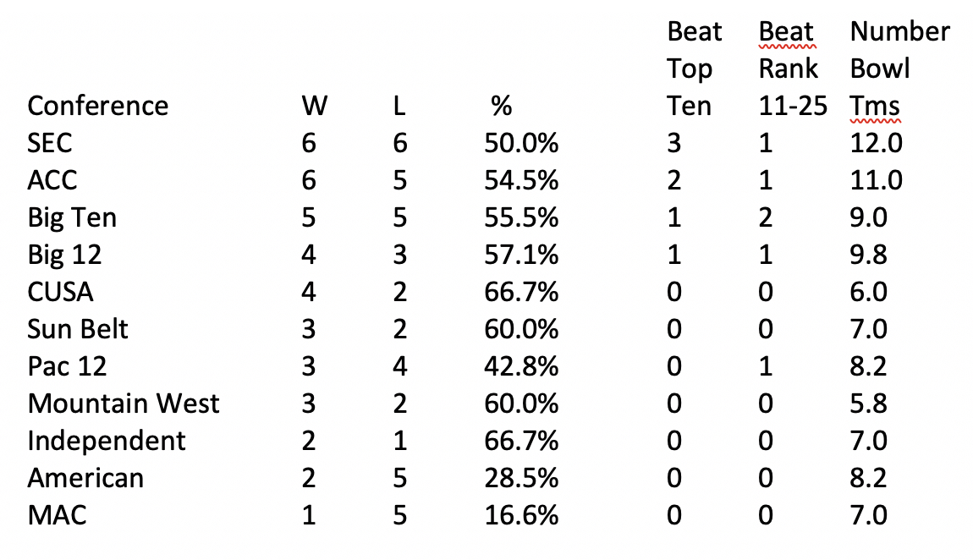Select the 16.6% percentage for MAC
Screen dimensions: 973x560
[521, 515]
